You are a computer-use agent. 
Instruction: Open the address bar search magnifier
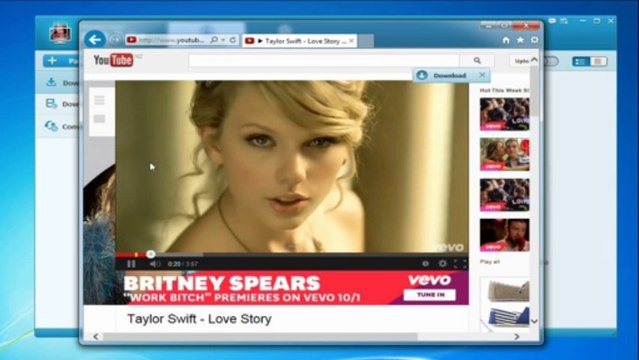coord(214,40)
